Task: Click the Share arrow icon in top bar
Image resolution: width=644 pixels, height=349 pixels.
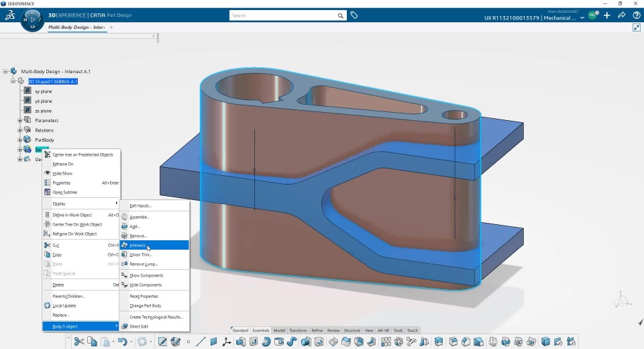Action: tap(622, 15)
